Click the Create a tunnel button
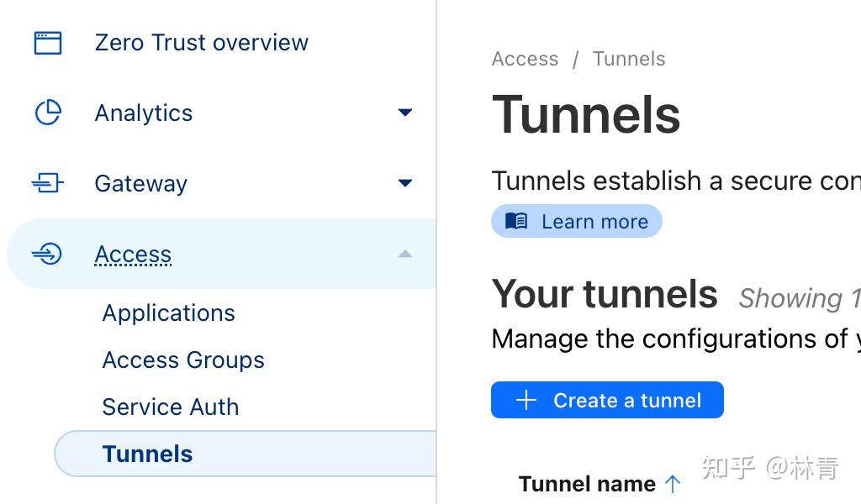Screen dimensions: 861x504 (607, 401)
